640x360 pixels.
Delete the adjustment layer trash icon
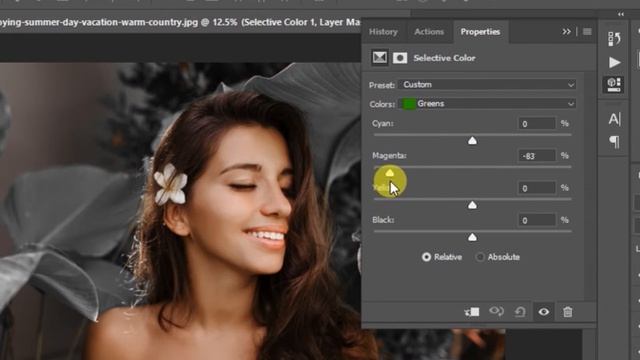[567, 312]
